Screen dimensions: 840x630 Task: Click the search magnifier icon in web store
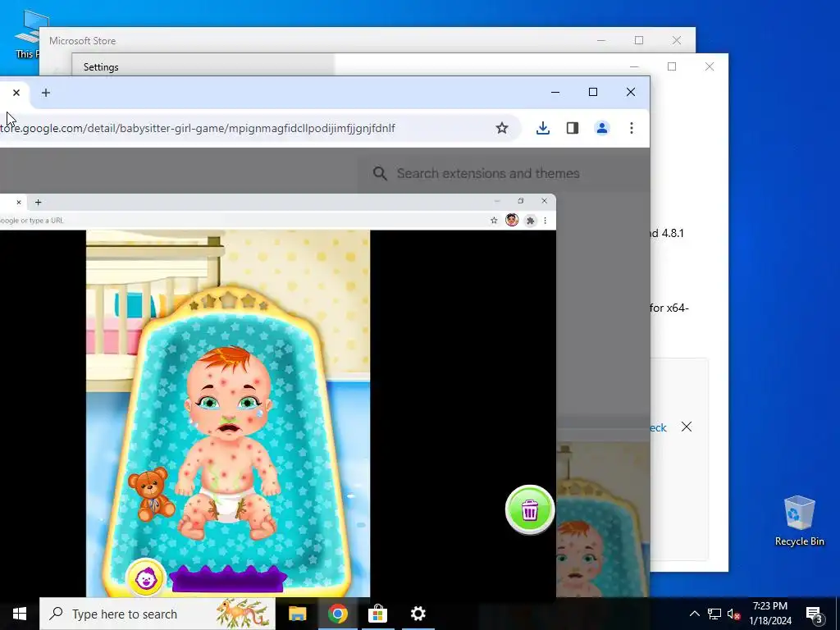(380, 174)
